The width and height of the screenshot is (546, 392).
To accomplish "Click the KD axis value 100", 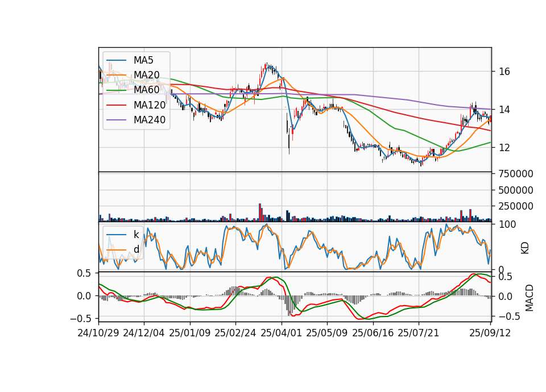I will tap(507, 224).
